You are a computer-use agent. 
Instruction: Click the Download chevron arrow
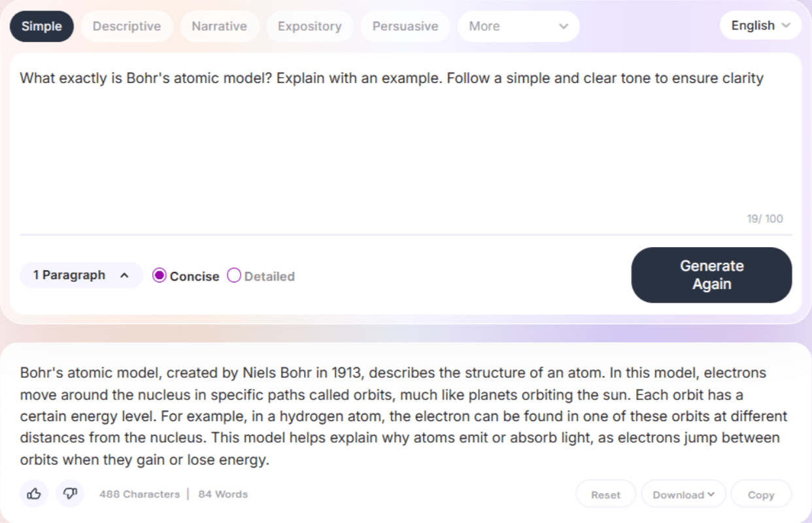pos(711,495)
